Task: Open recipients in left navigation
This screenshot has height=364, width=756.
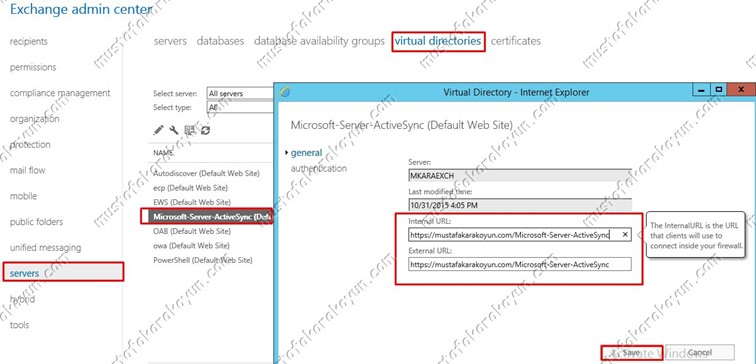Action: [x=28, y=41]
